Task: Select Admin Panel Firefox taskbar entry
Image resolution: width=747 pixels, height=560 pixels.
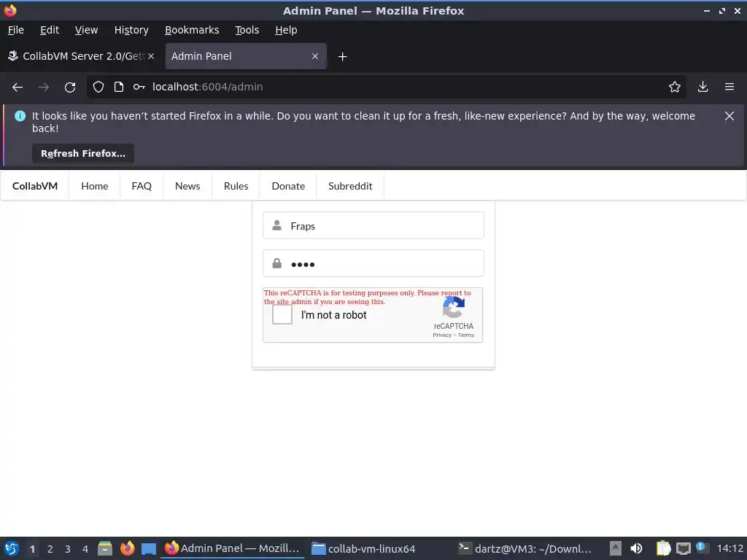Action: 232,548
